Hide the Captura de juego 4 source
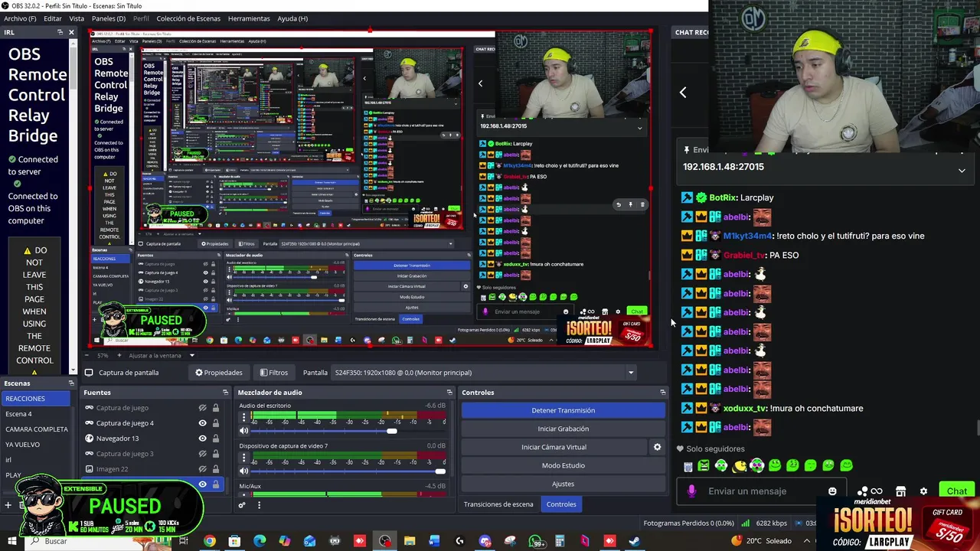 202,423
